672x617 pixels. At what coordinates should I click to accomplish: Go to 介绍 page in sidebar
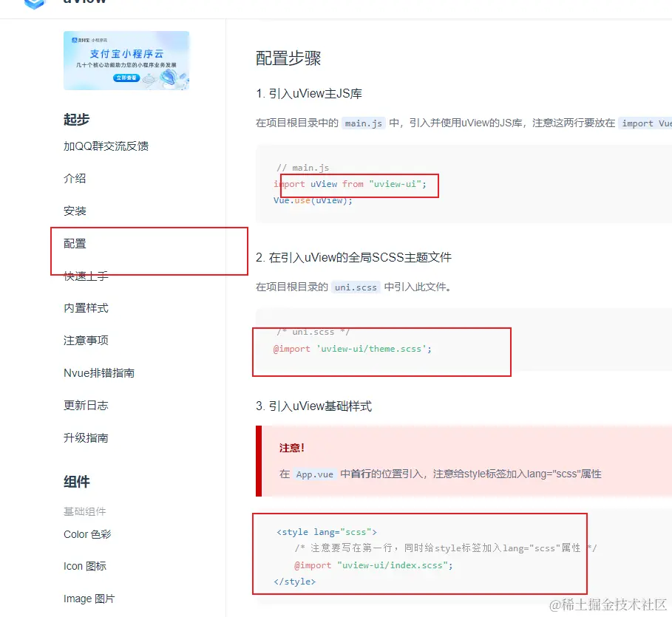(75, 178)
